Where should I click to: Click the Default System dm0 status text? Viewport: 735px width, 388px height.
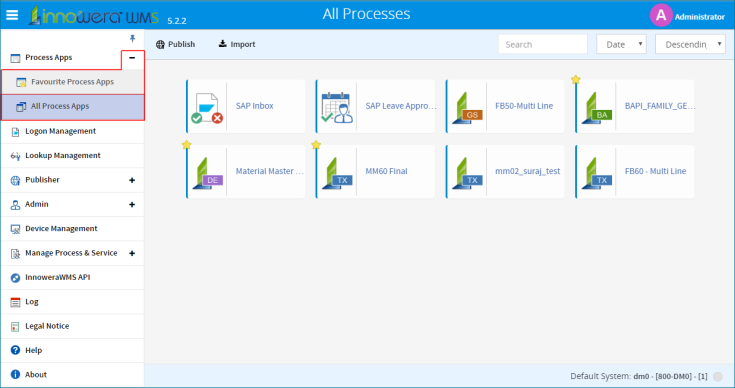click(x=638, y=376)
